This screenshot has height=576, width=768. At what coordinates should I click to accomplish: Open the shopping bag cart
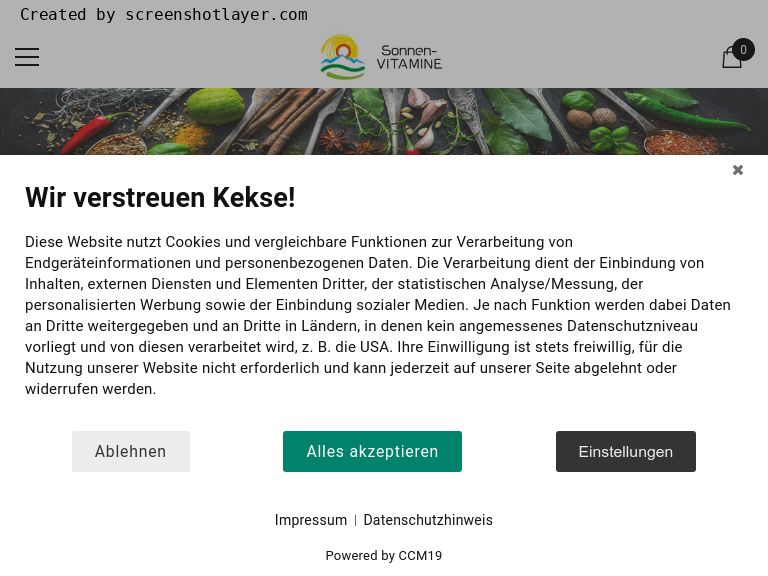point(732,57)
